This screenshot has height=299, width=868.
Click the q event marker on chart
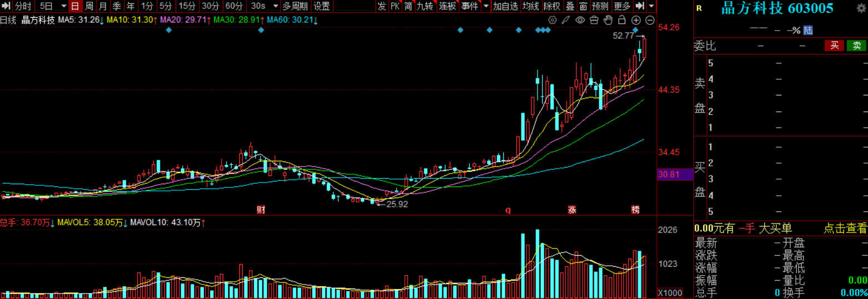click(508, 210)
